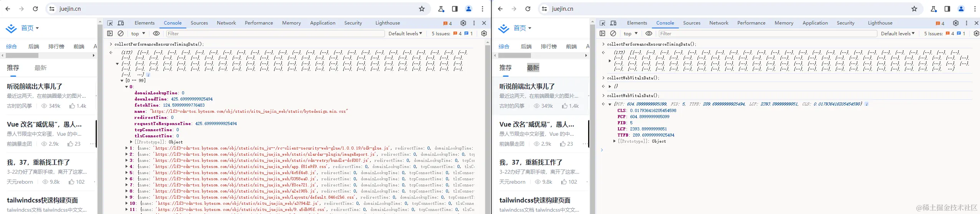This screenshot has height=214, width=980.
Task: Click 最新 tab in left window
Action: click(40, 68)
